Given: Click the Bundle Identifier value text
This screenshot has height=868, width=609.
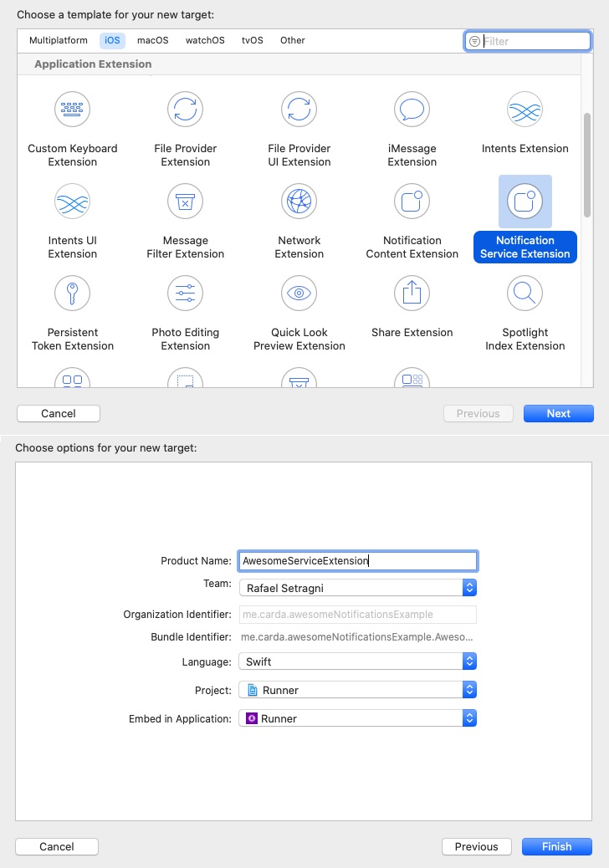Looking at the screenshot, I should 356,637.
